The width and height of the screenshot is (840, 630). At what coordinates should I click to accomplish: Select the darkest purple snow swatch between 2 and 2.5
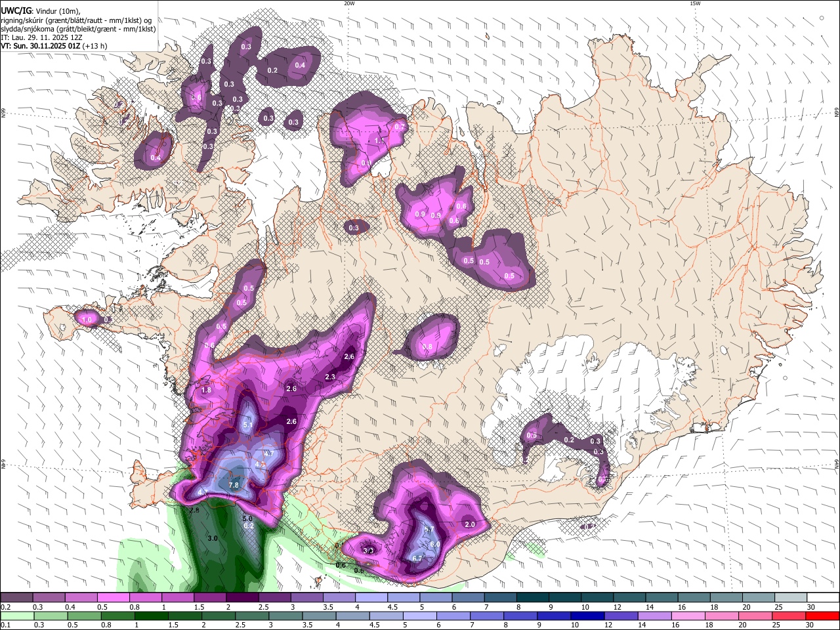(242, 598)
